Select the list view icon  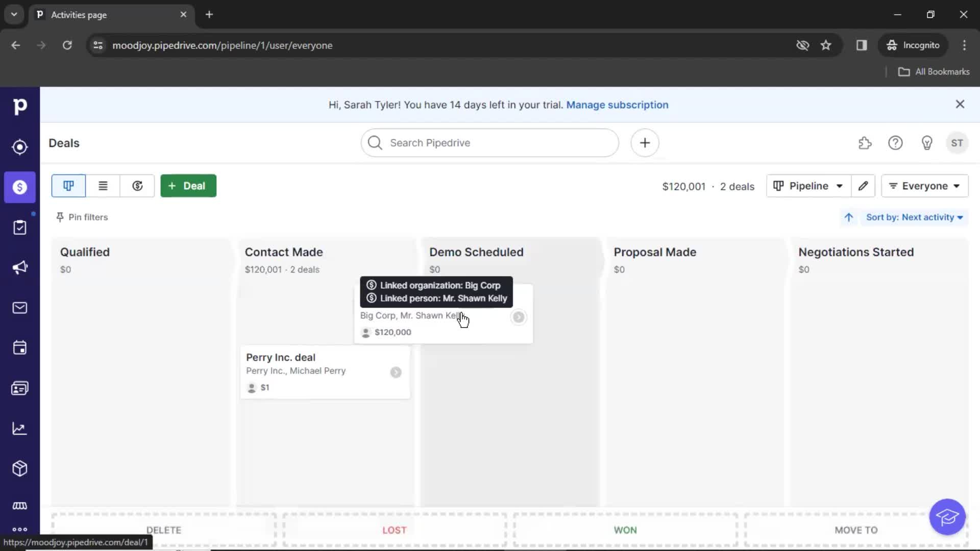tap(103, 186)
